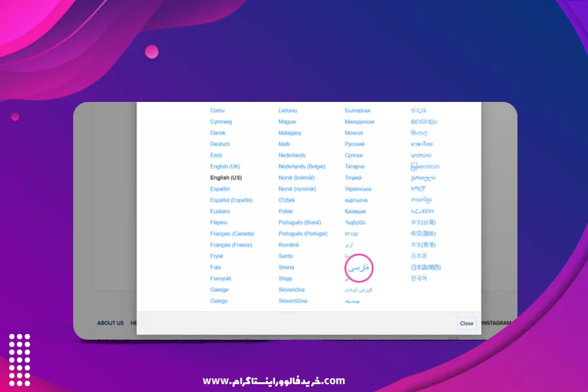This screenshot has height=392, width=588.
Task: Choose Norsk (nynorsk)
Action: (297, 189)
